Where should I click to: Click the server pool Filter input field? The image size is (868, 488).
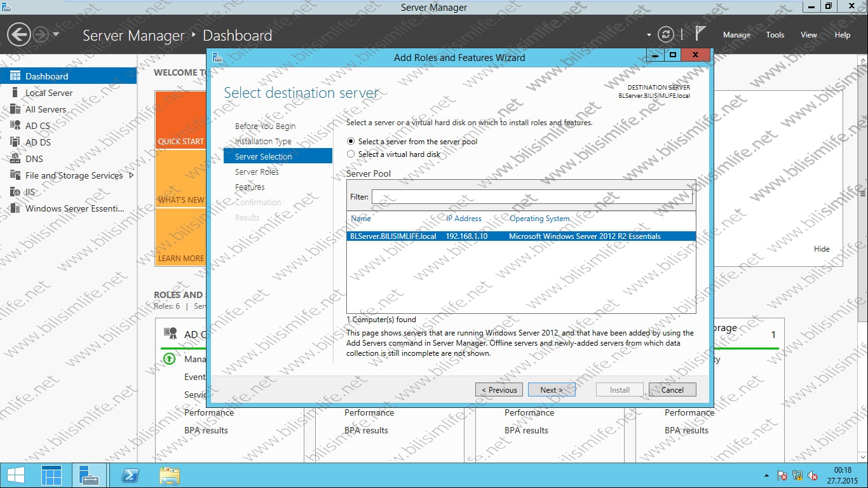(x=532, y=197)
